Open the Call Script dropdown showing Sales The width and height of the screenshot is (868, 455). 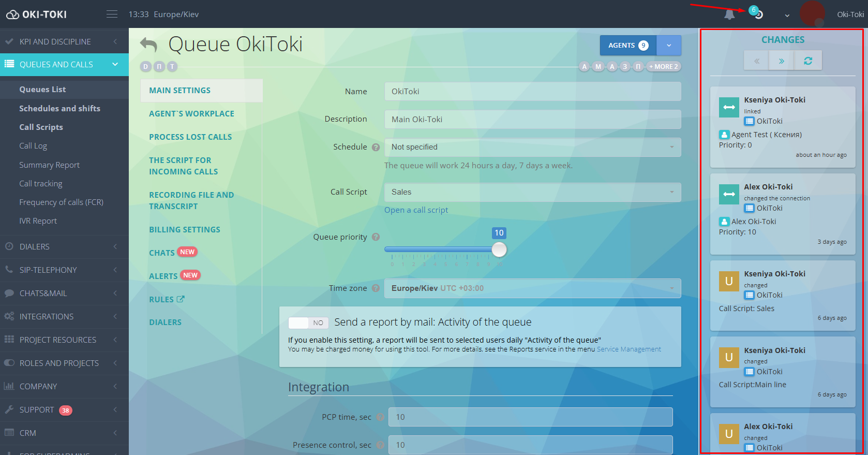[532, 192]
